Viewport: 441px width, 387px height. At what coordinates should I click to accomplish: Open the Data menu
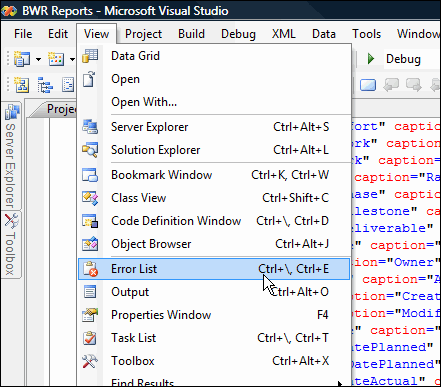[x=324, y=34]
